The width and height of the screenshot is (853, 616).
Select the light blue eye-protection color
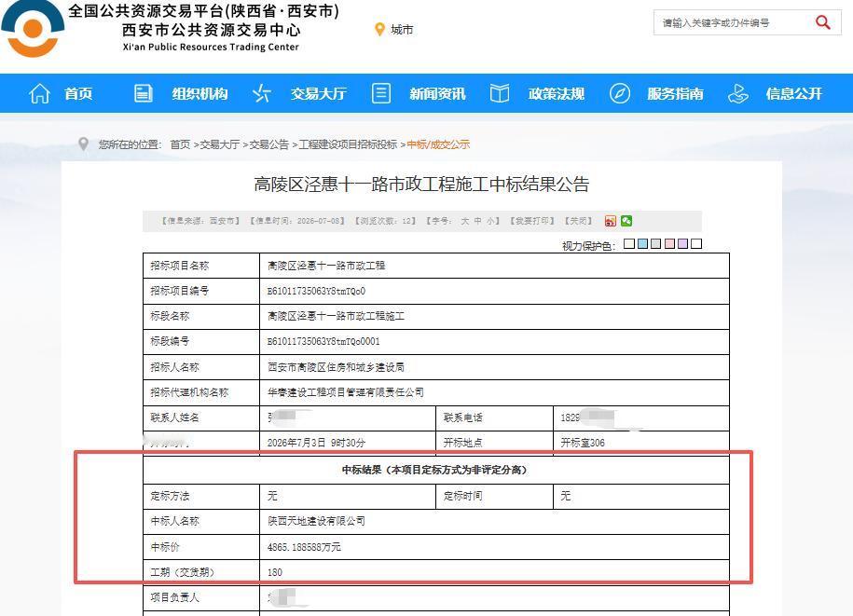tap(642, 243)
